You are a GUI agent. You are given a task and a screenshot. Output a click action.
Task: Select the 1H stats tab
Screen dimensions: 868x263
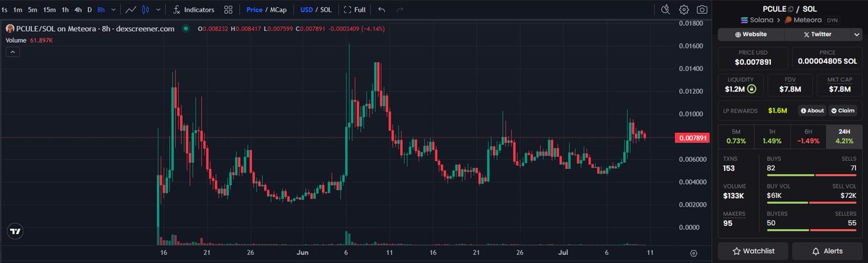tap(772, 137)
